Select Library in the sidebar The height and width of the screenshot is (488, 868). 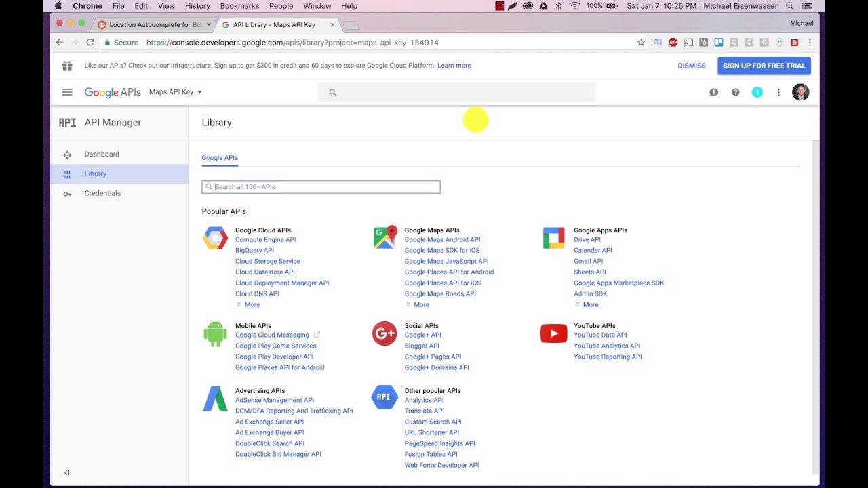click(119, 174)
